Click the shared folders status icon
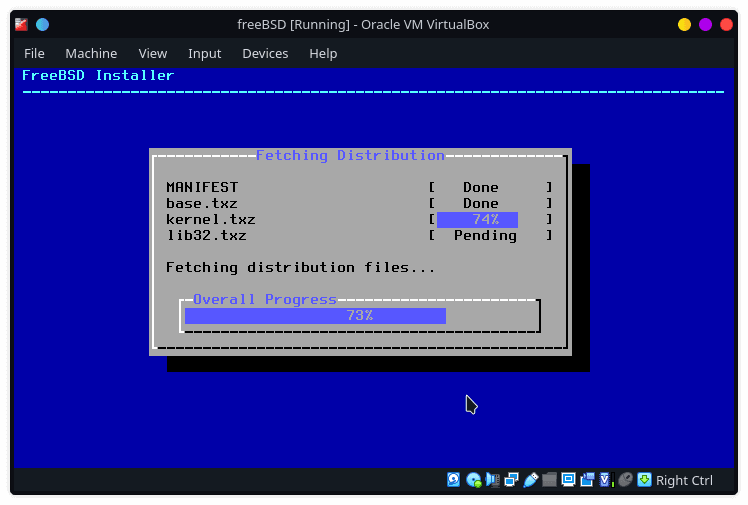This screenshot has width=748, height=505. tap(549, 479)
